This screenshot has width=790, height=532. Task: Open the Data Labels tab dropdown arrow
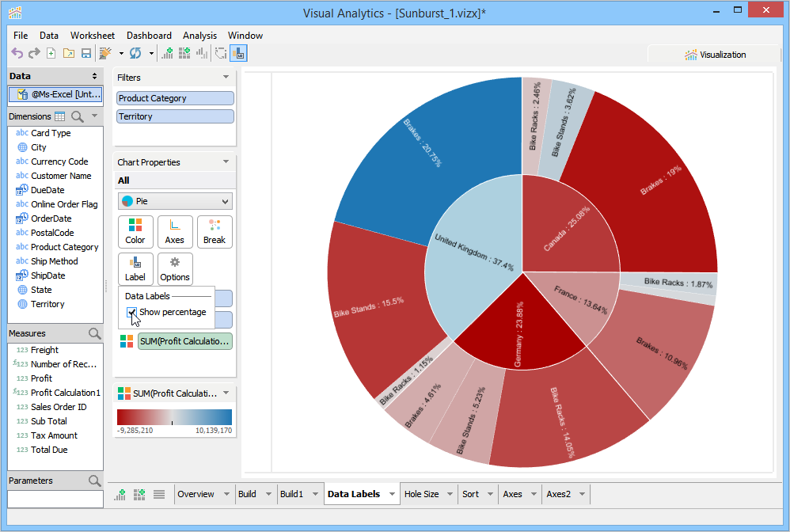392,494
